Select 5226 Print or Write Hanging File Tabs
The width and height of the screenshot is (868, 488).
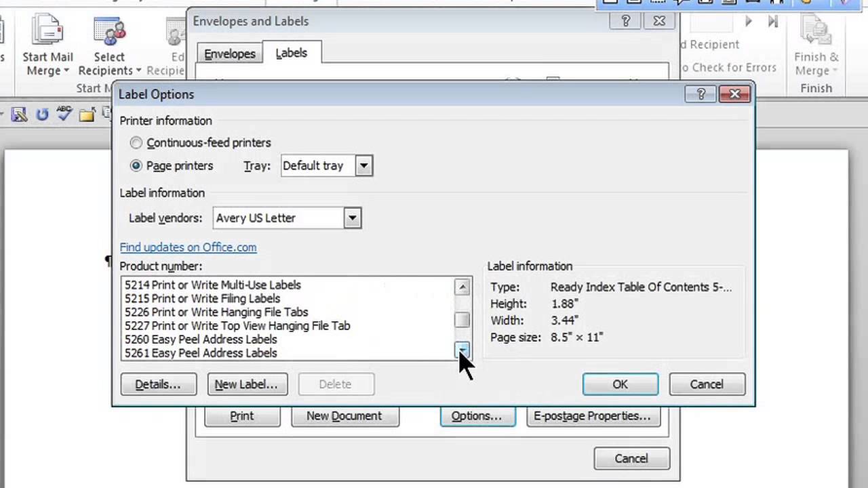click(287, 312)
